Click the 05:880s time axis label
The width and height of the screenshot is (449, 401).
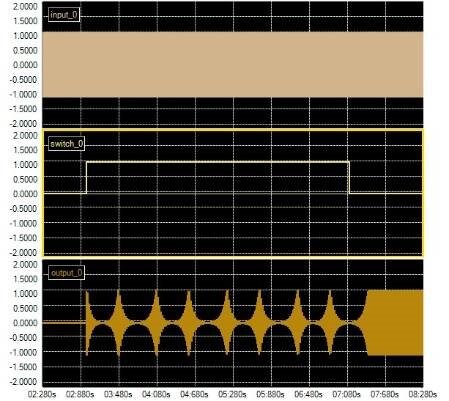270,394
